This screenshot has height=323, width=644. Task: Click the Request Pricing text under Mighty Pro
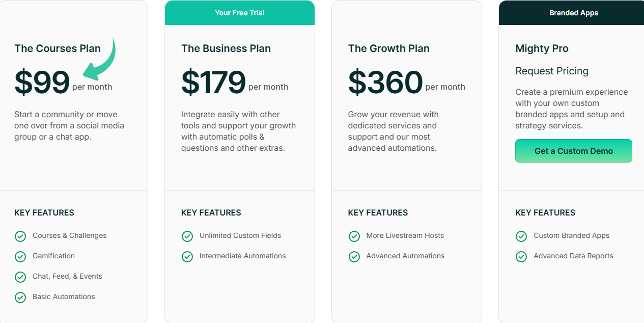(552, 71)
